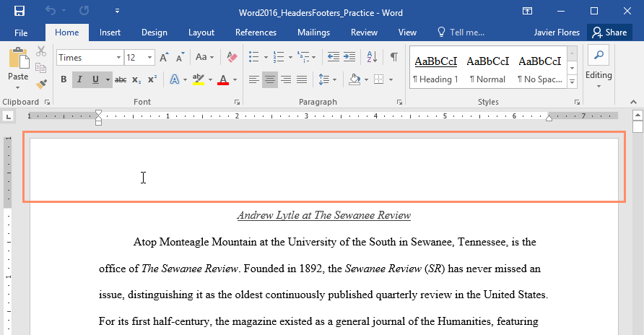
Task: Show paragraph marks with the pilcrow icon
Action: [393, 57]
